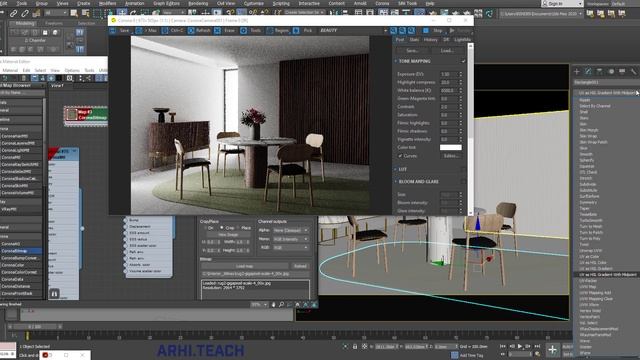
Task: Click the Save icon in Corona frame buffer
Action: pyautogui.click(x=113, y=31)
